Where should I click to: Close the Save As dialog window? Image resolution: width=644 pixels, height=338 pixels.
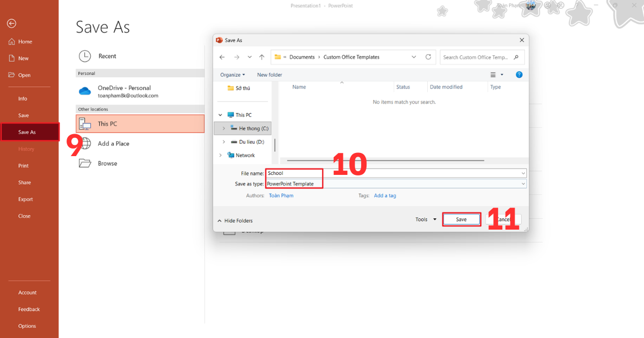point(522,40)
